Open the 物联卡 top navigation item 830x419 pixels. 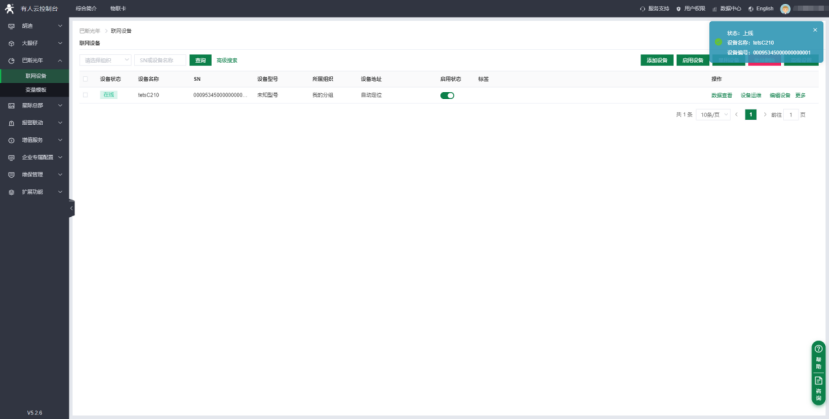click(118, 8)
